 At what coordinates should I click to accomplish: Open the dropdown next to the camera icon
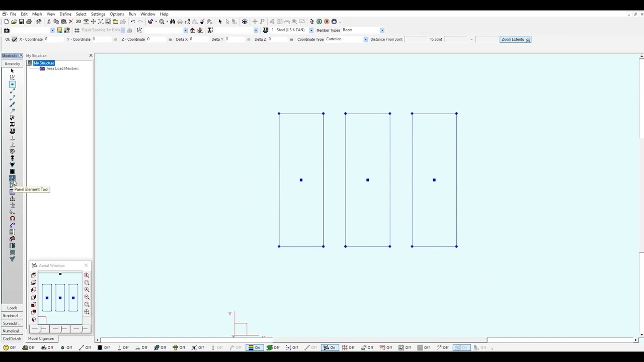coord(52,30)
